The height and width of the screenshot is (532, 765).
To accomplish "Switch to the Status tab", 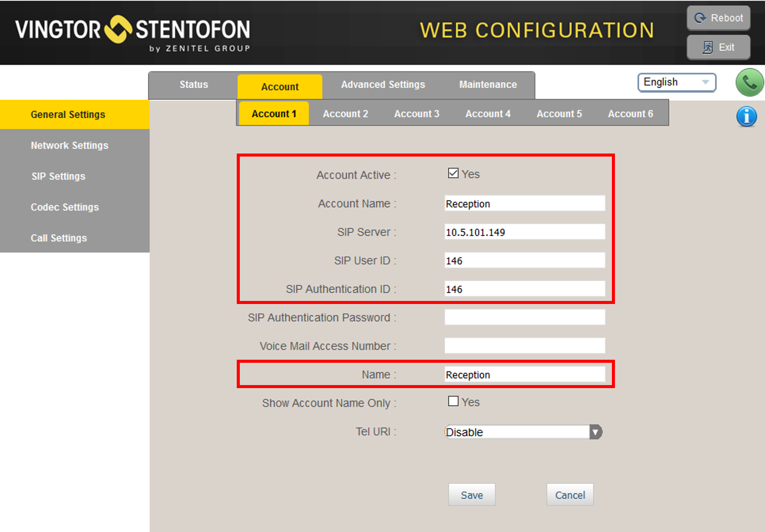I will (194, 85).
